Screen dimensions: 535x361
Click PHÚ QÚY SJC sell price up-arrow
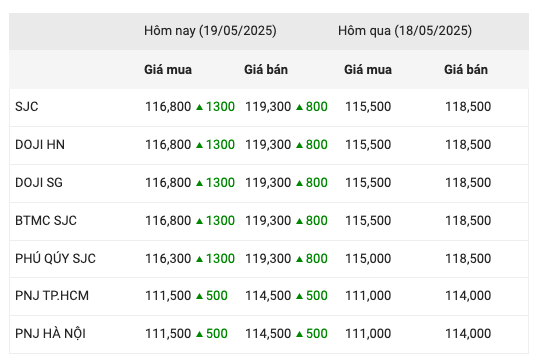pyautogui.click(x=300, y=259)
